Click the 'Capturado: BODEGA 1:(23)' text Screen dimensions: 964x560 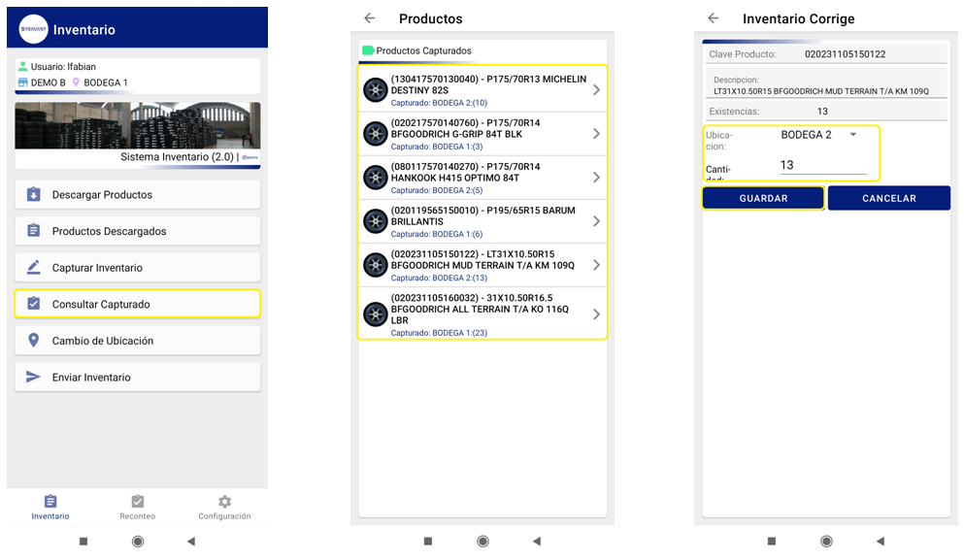click(439, 333)
